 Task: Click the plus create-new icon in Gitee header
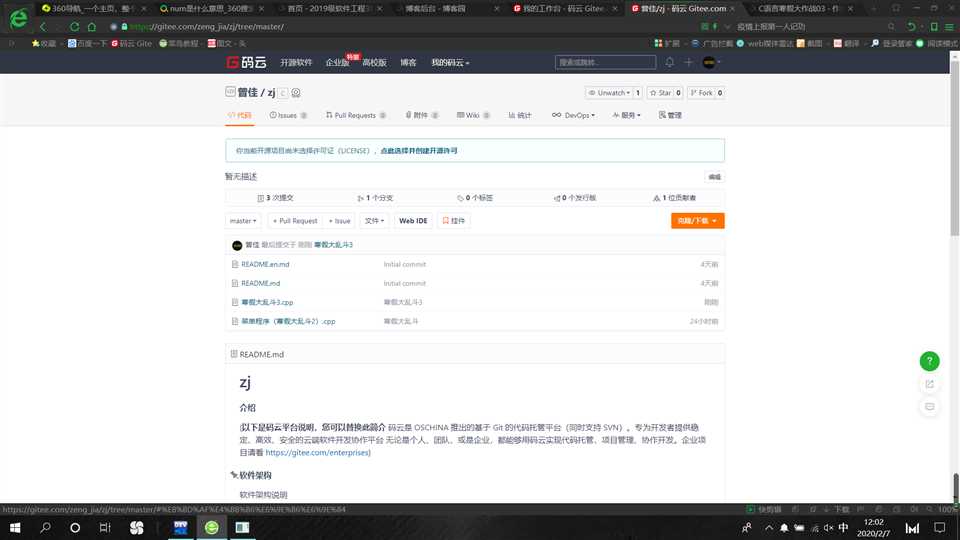688,62
